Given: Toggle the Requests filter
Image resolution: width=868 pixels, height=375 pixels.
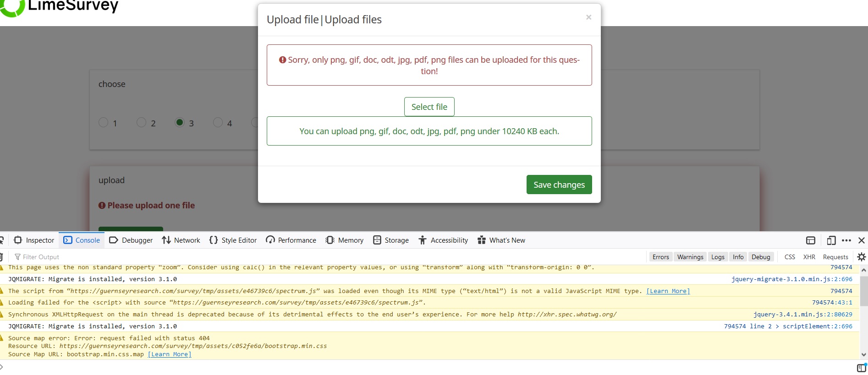Looking at the screenshot, I should 835,257.
